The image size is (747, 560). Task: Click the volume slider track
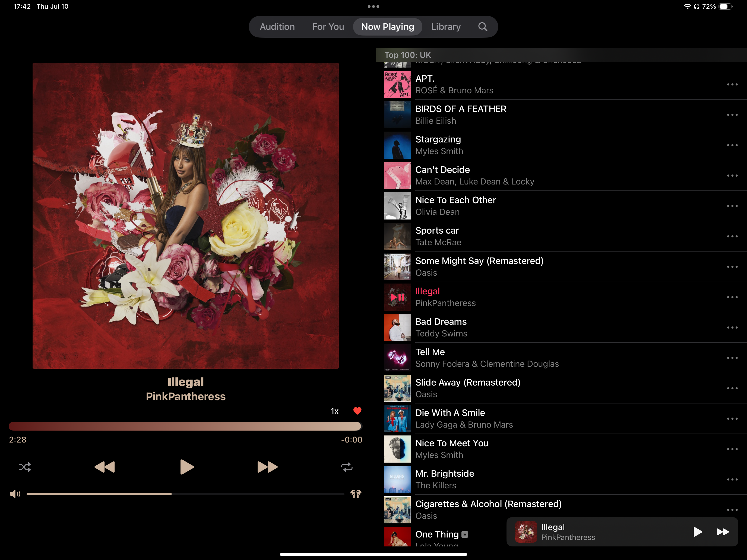point(185,494)
